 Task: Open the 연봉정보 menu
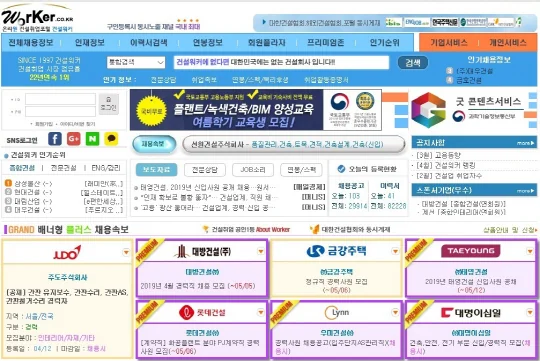pyautogui.click(x=208, y=43)
